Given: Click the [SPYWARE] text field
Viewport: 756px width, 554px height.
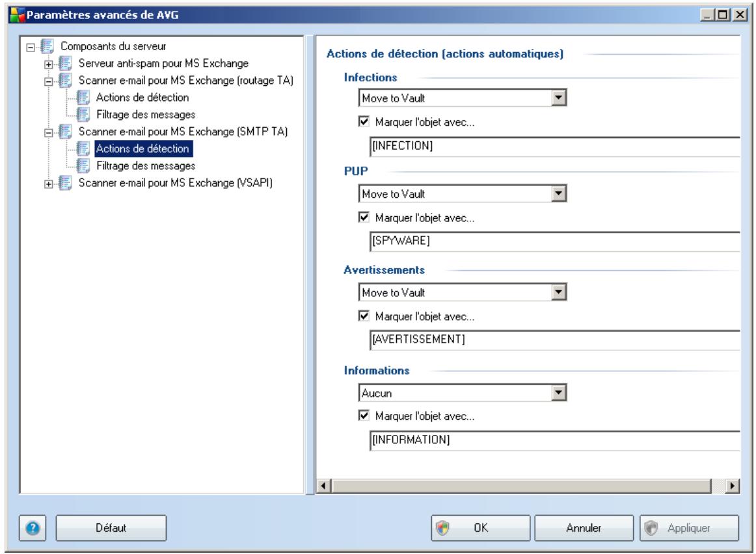Looking at the screenshot, I should point(555,241).
